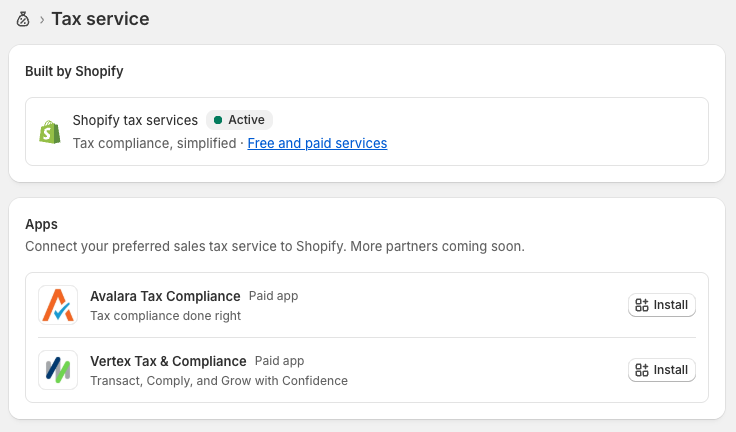736x432 pixels.
Task: Click the breadcrumb chevron before Tax service
Action: 41,19
